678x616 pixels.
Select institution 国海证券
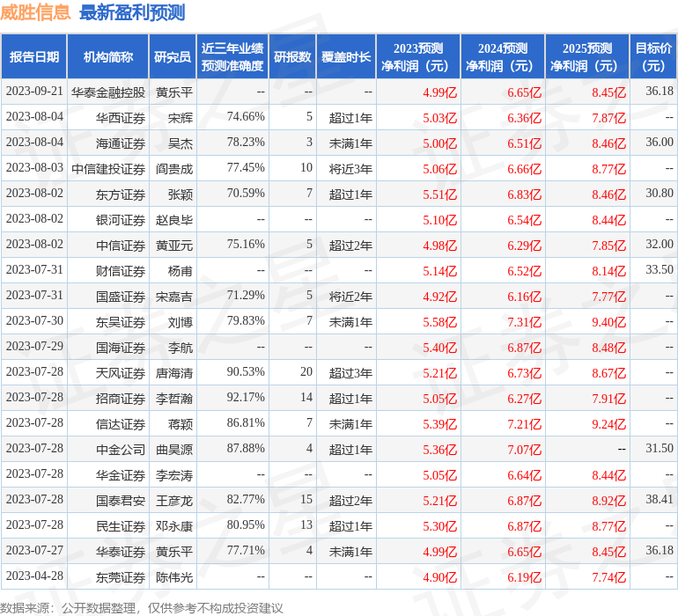pos(121,347)
